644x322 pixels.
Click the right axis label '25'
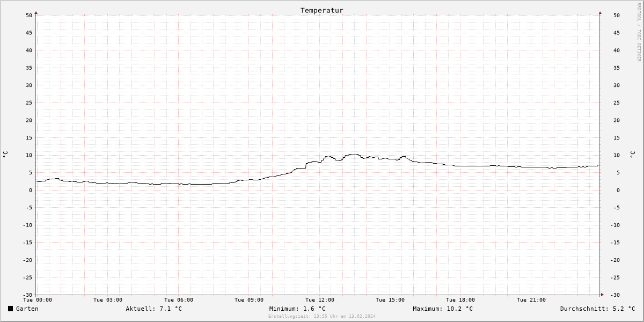(x=617, y=103)
